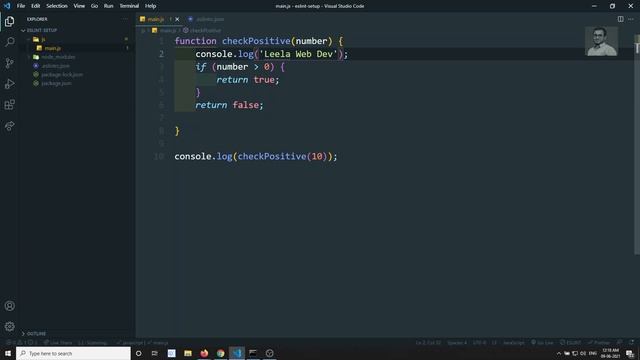Screen dimensions: 640x360
Task: Open Explorer panel ellipsis menu
Action: (x=124, y=19)
